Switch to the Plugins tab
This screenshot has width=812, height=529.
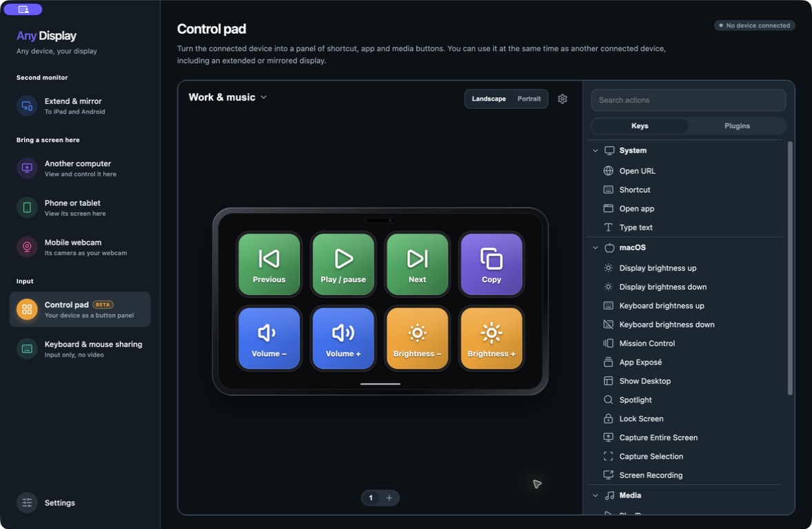pyautogui.click(x=737, y=126)
